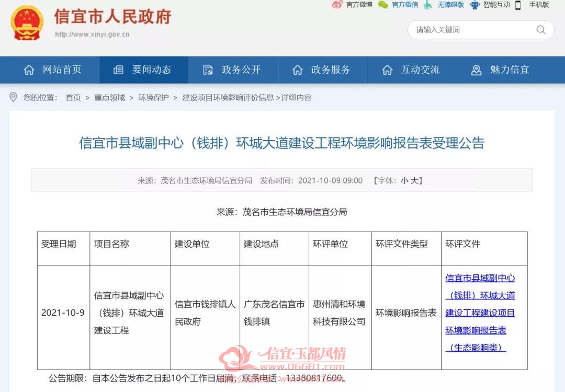
Task: Open the 互动交流 navigation tab
Action: click(412, 70)
